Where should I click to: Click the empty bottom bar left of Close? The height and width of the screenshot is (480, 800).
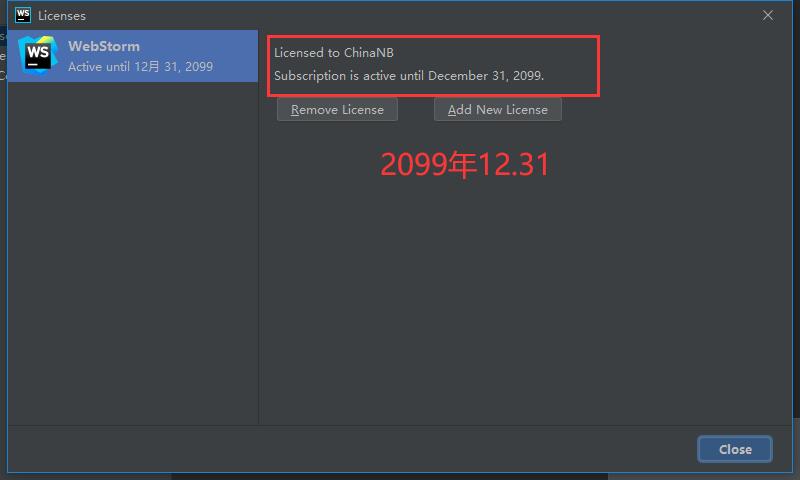point(352,449)
